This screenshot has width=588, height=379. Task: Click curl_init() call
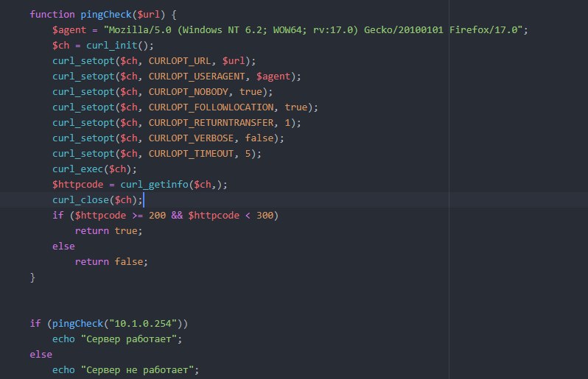(117, 46)
